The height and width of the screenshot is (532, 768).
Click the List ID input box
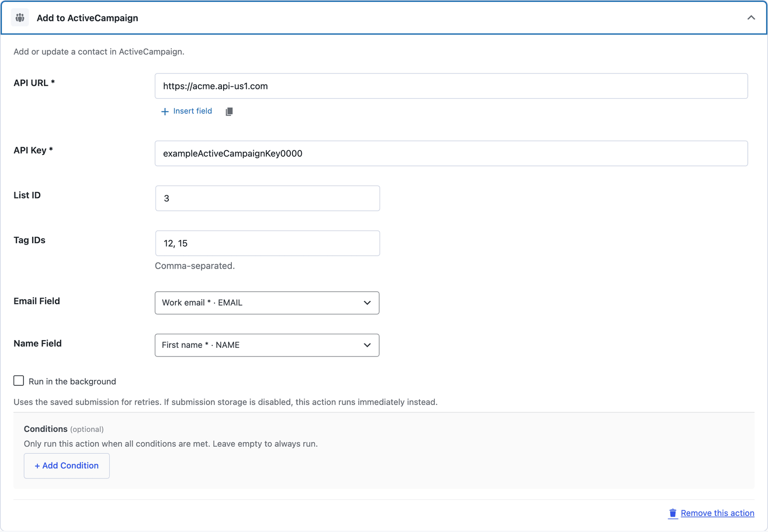point(267,198)
